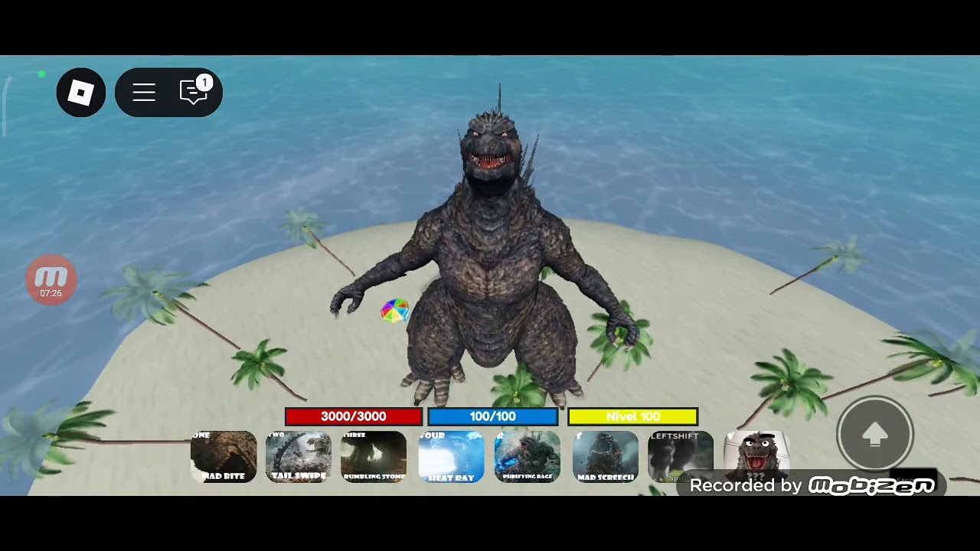Image resolution: width=980 pixels, height=551 pixels.
Task: Use the Mad Bite ability
Action: pyautogui.click(x=224, y=457)
